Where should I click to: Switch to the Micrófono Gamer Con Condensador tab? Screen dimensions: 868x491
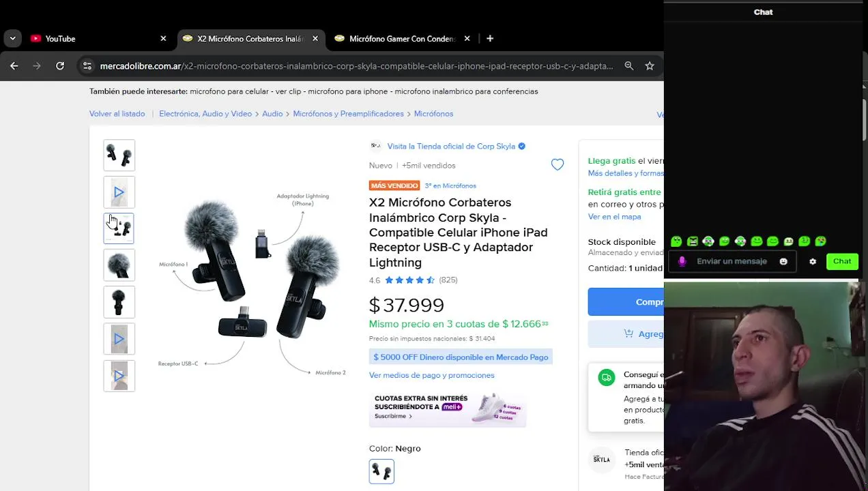coord(401,39)
